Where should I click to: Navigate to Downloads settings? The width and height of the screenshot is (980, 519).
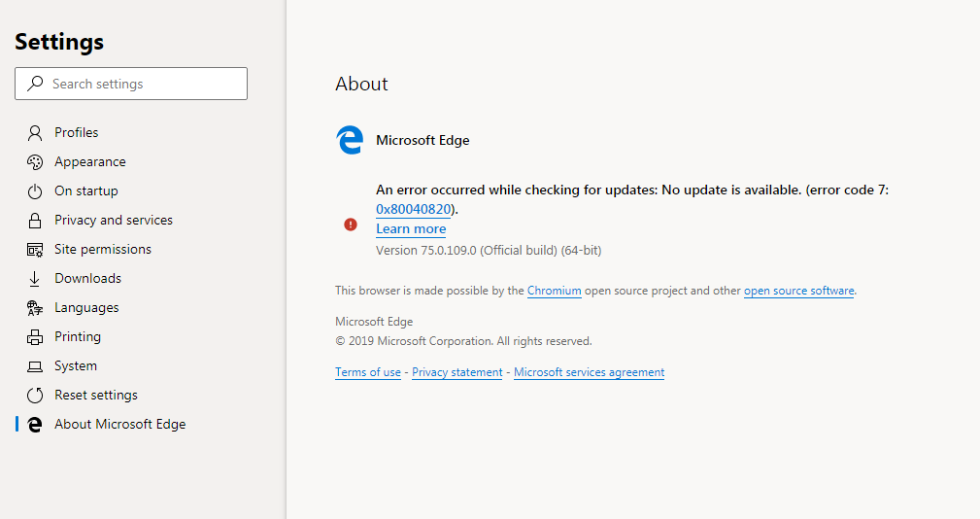pos(87,279)
